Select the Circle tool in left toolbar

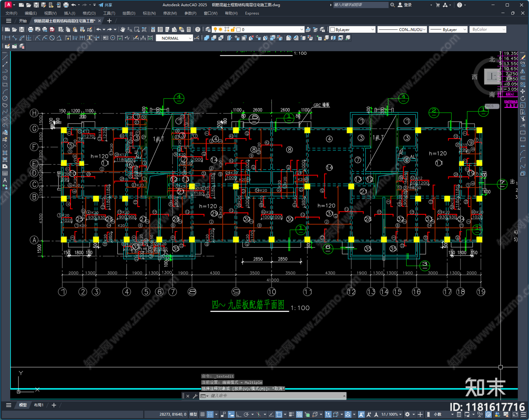point(5,98)
